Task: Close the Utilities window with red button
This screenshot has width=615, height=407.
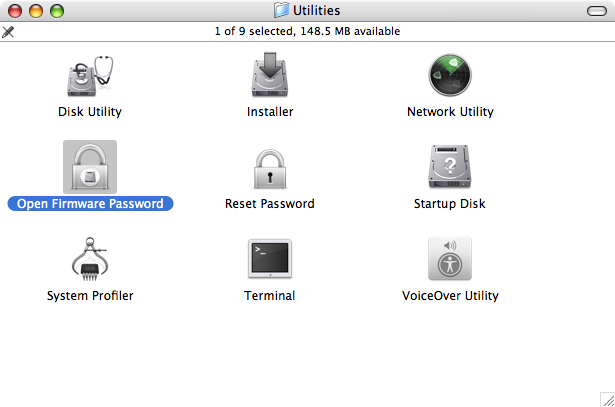Action: (x=15, y=11)
